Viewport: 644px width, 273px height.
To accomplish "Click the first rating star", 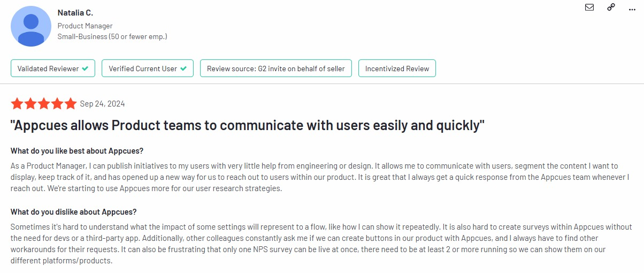I will click(x=17, y=104).
